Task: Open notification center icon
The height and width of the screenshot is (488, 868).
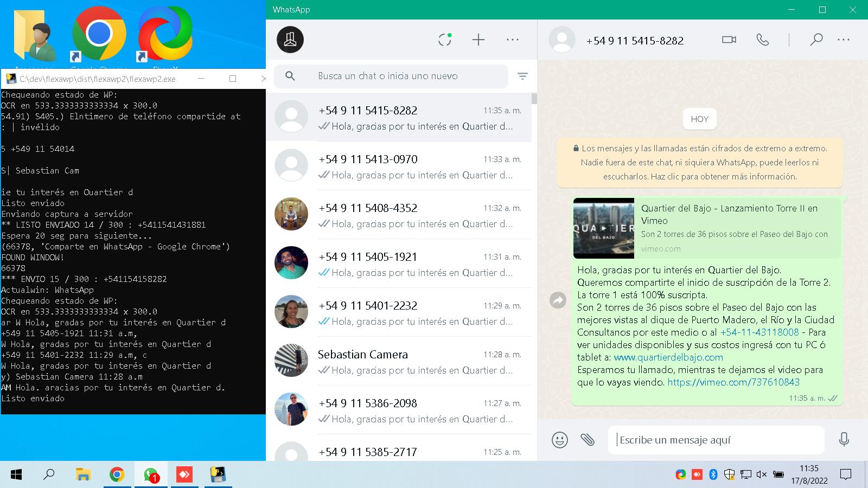Action: (845, 475)
